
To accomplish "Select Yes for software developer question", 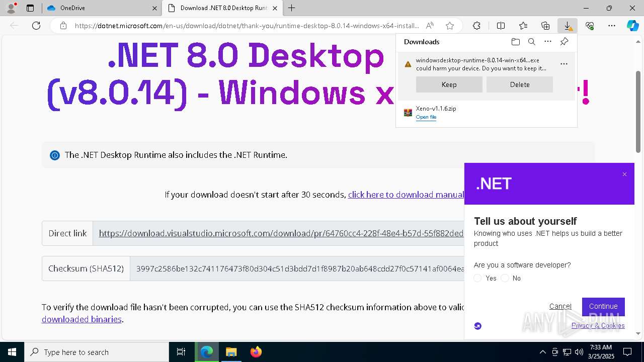I will tap(478, 278).
